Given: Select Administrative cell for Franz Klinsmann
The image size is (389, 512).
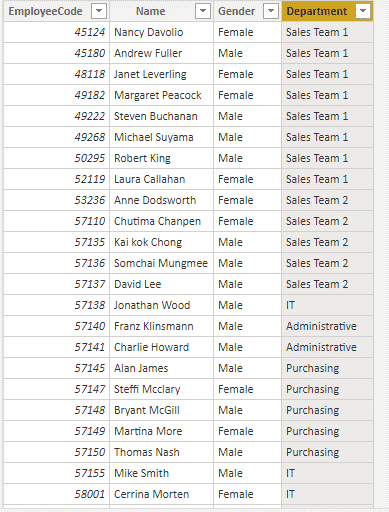Looking at the screenshot, I should [x=327, y=326].
